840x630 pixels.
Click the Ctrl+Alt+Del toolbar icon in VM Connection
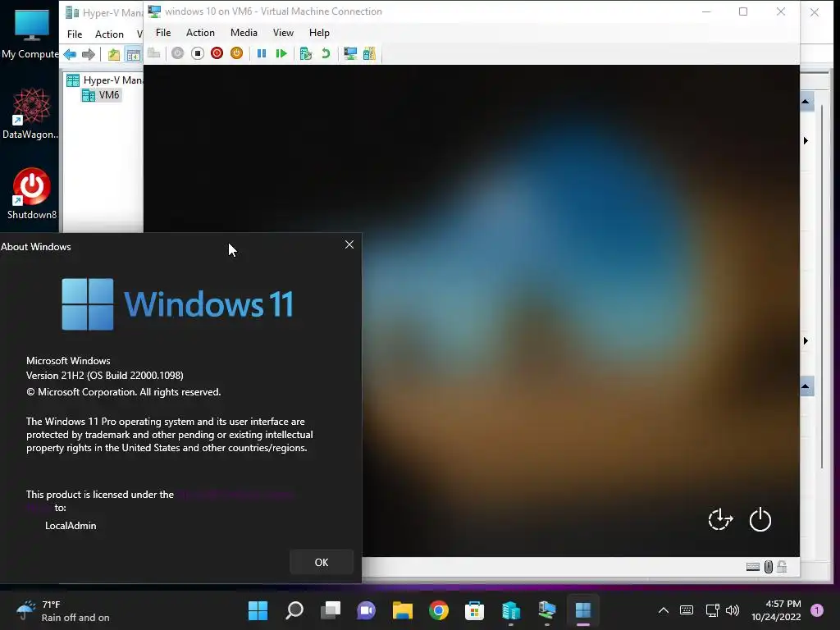click(154, 53)
